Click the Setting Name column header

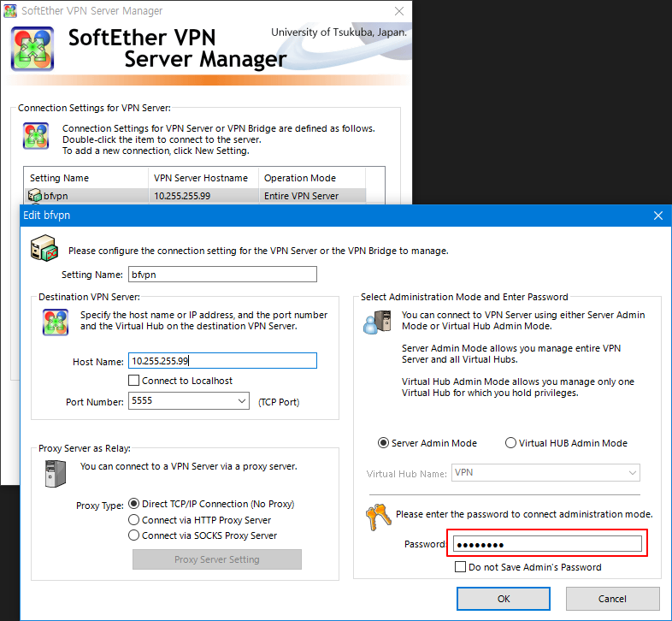tap(86, 178)
